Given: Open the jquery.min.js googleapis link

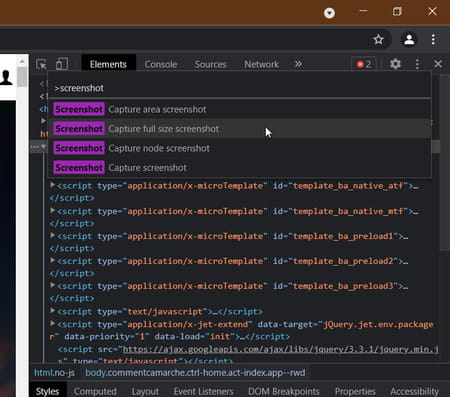Looking at the screenshot, I should coord(281,349).
